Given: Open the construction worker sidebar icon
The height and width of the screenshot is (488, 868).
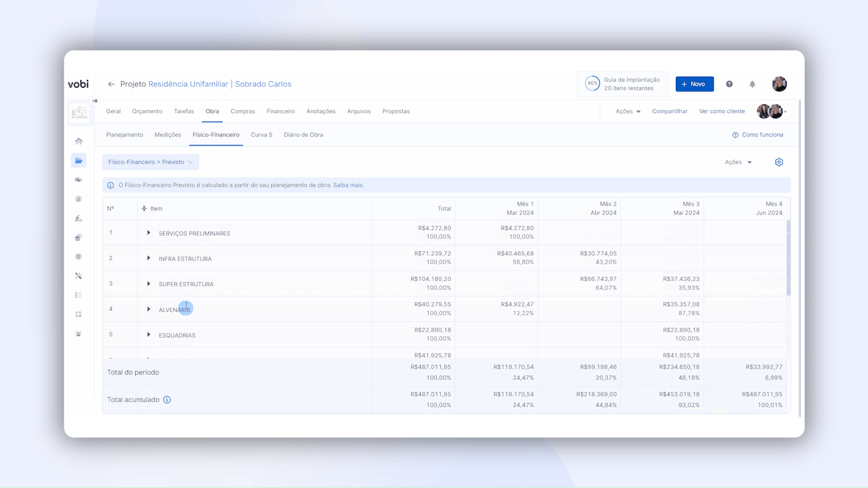Looking at the screenshot, I should click(79, 219).
